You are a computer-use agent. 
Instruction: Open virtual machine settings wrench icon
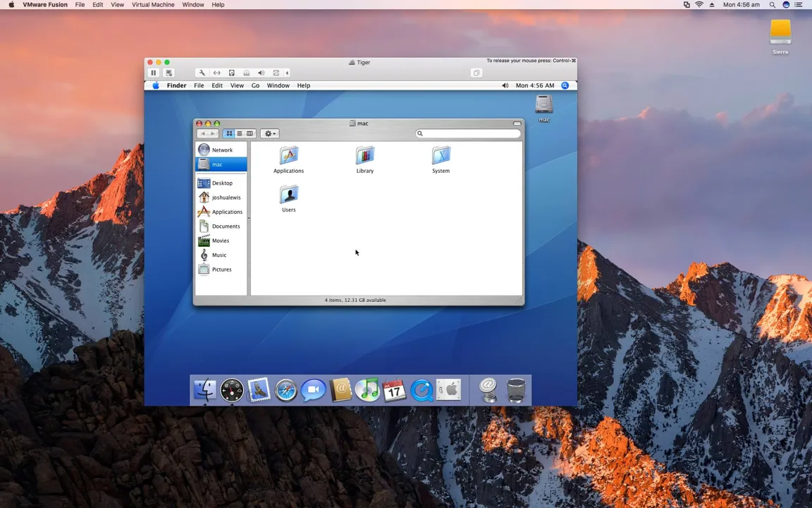point(202,73)
